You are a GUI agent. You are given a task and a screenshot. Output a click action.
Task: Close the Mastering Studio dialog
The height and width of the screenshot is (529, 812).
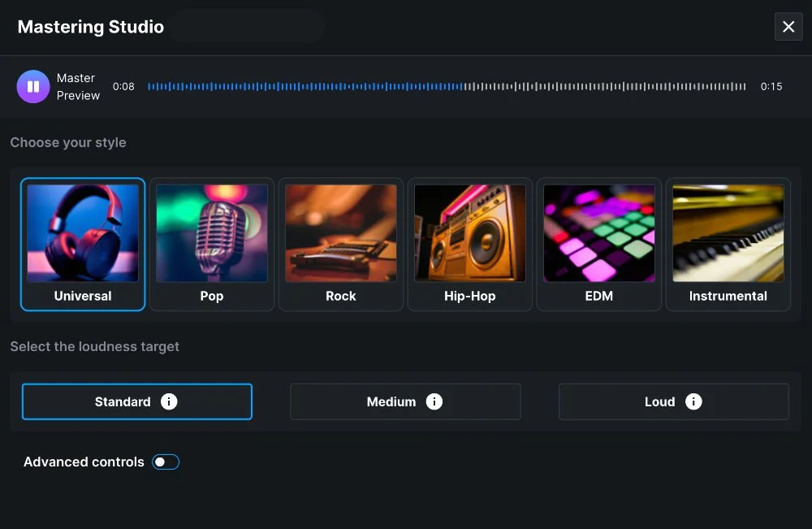788,26
